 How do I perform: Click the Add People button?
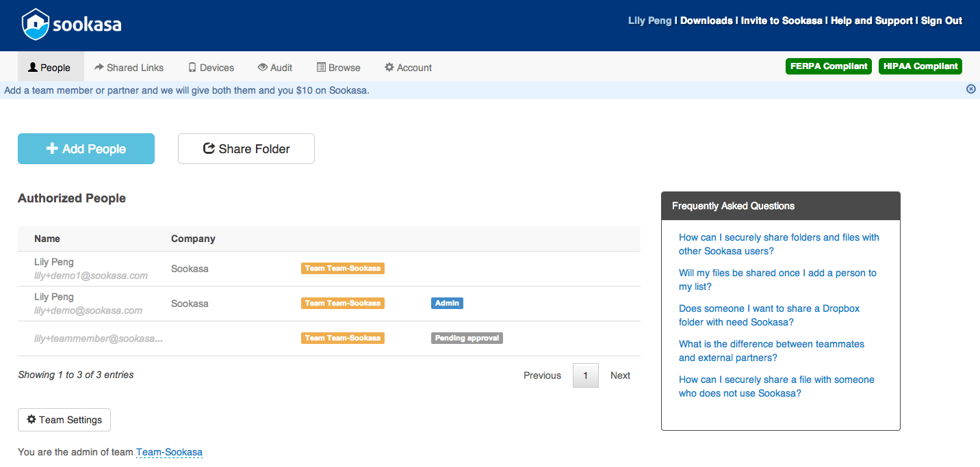pos(86,149)
